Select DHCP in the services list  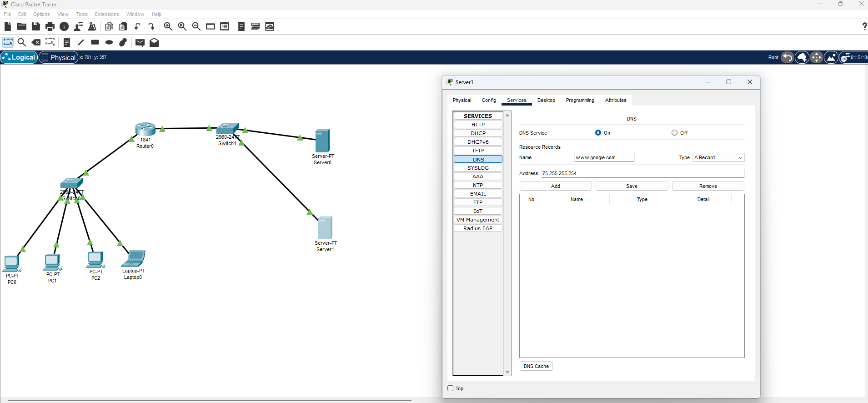478,133
